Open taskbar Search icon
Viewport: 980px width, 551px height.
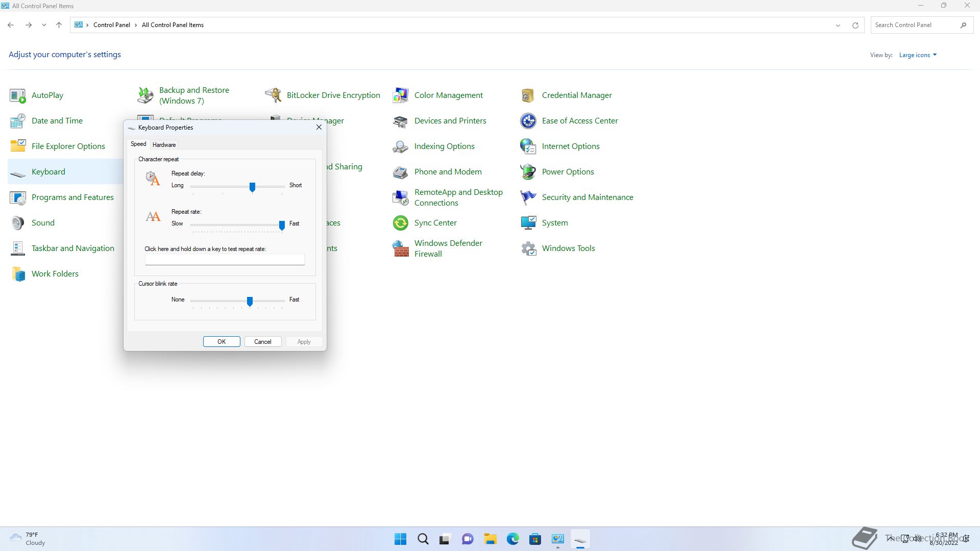pos(423,539)
